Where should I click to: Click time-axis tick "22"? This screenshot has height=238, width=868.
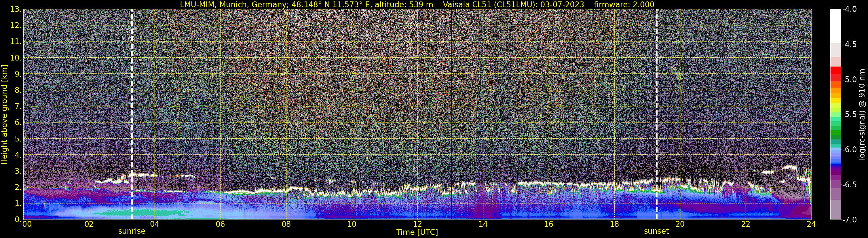[746, 224]
